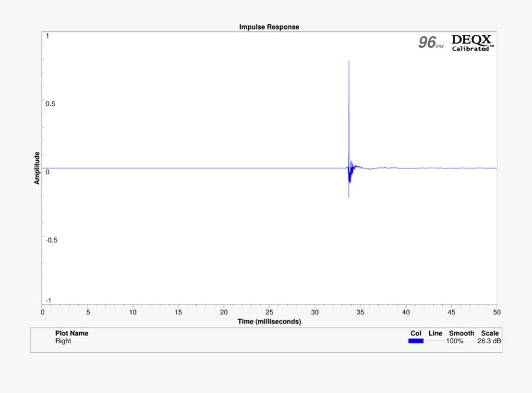Click the 96 kHz sample rate badge
532x393 pixels.
(430, 43)
